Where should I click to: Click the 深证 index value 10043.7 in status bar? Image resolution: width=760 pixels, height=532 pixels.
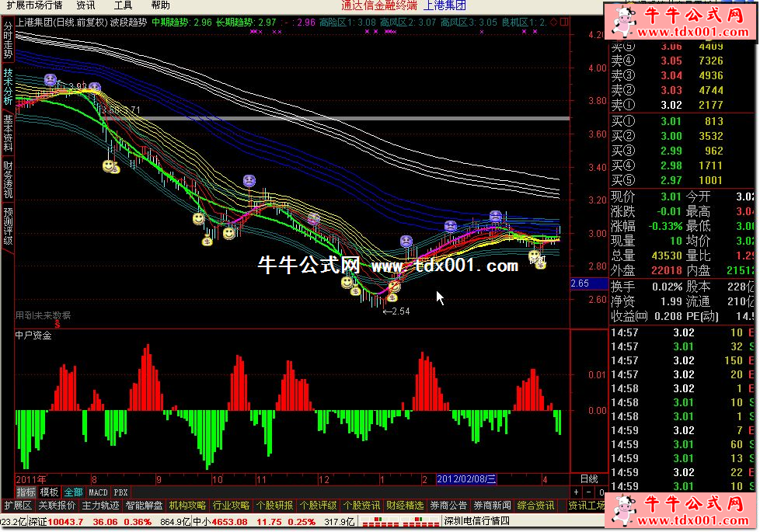[x=65, y=522]
